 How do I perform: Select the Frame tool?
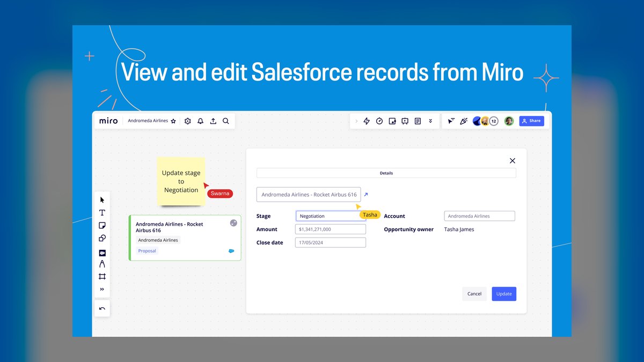[102, 277]
